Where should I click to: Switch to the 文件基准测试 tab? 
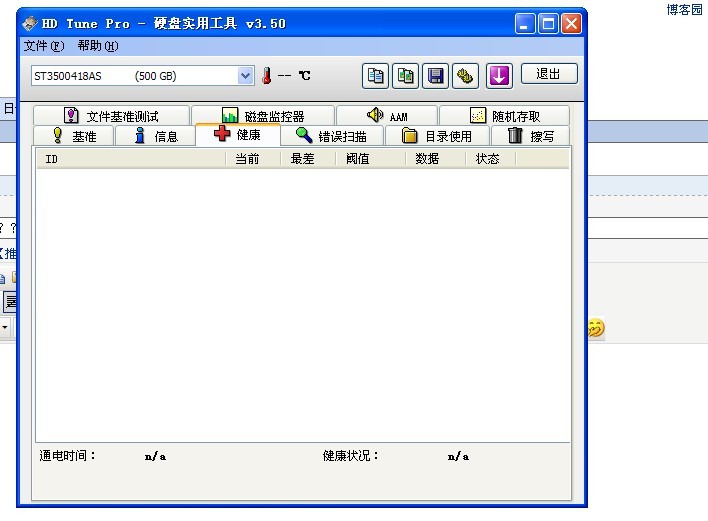[111, 116]
